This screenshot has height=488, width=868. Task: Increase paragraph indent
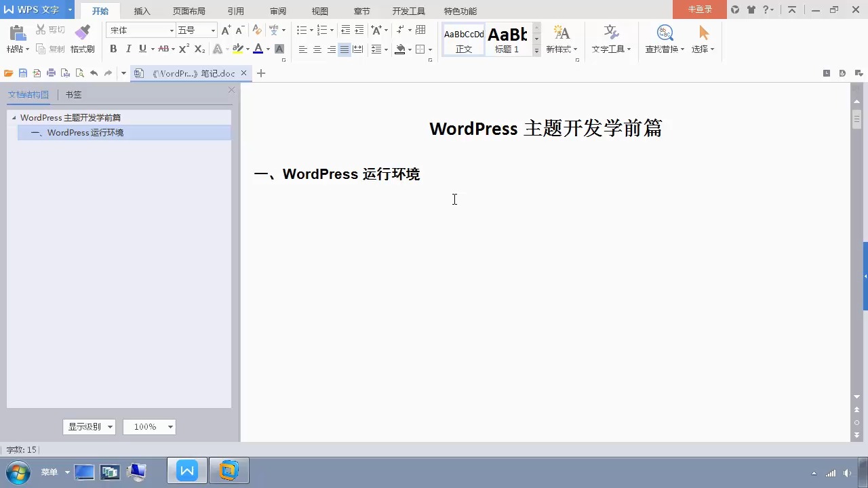point(359,30)
